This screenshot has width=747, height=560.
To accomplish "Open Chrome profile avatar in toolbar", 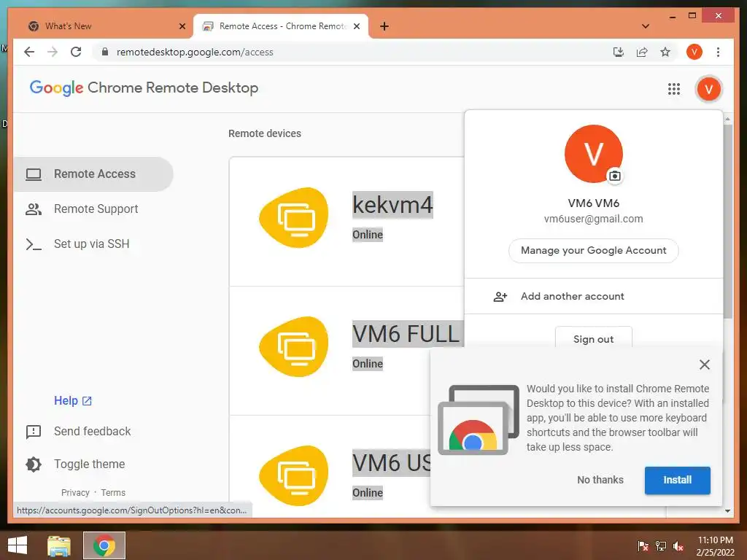I will (694, 52).
